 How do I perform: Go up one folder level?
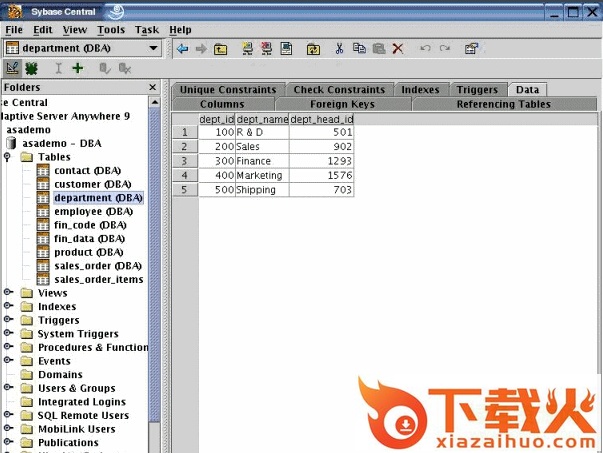click(220, 49)
